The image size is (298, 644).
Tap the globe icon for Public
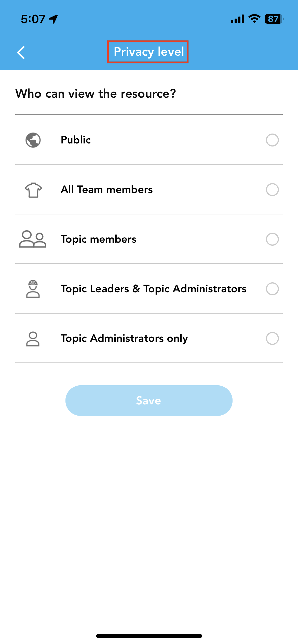[33, 140]
